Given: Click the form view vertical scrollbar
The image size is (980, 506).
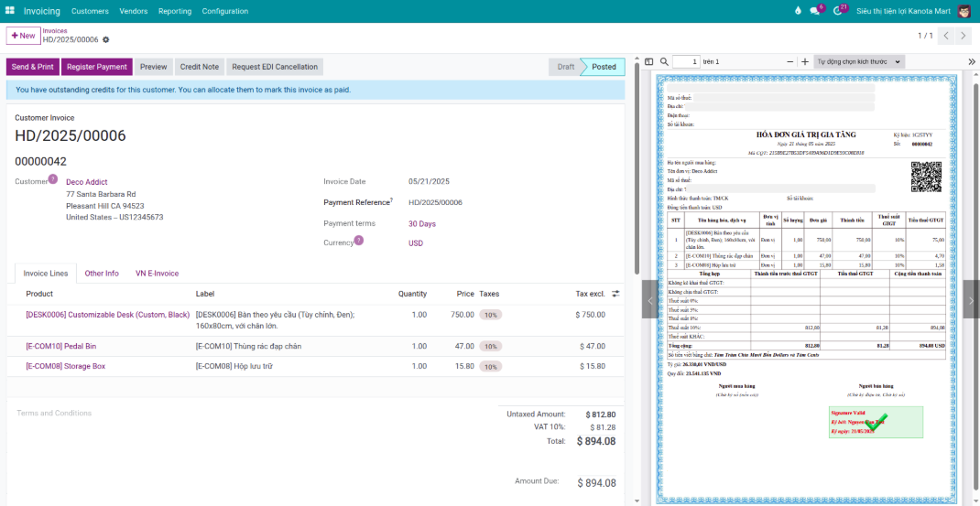Looking at the screenshot, I should click(637, 168).
